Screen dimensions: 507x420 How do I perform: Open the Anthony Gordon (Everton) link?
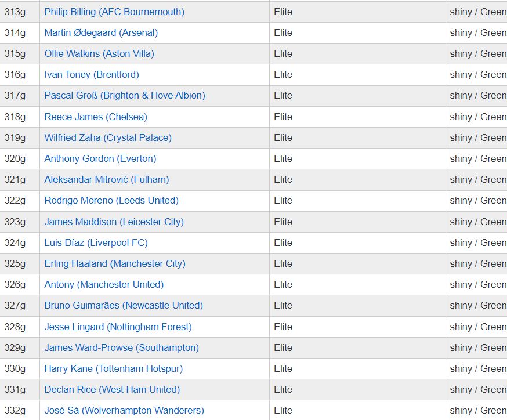[x=100, y=159]
